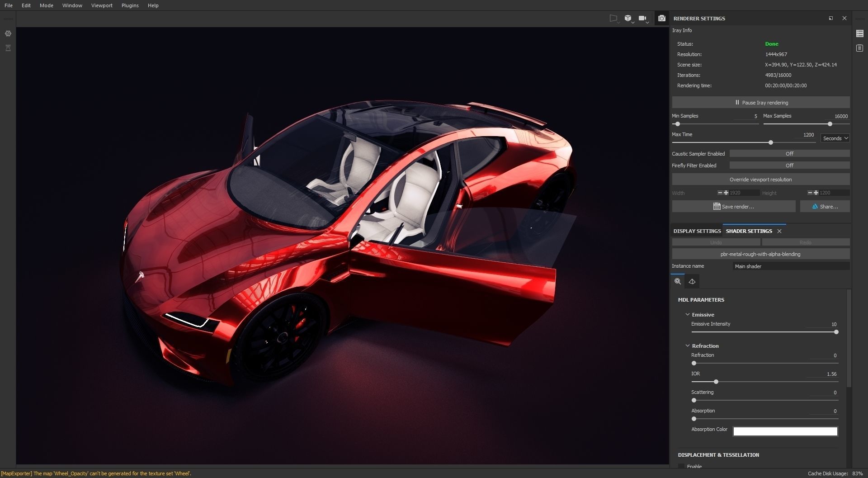Click the Height minus stepper
The height and width of the screenshot is (478, 868).
click(810, 193)
